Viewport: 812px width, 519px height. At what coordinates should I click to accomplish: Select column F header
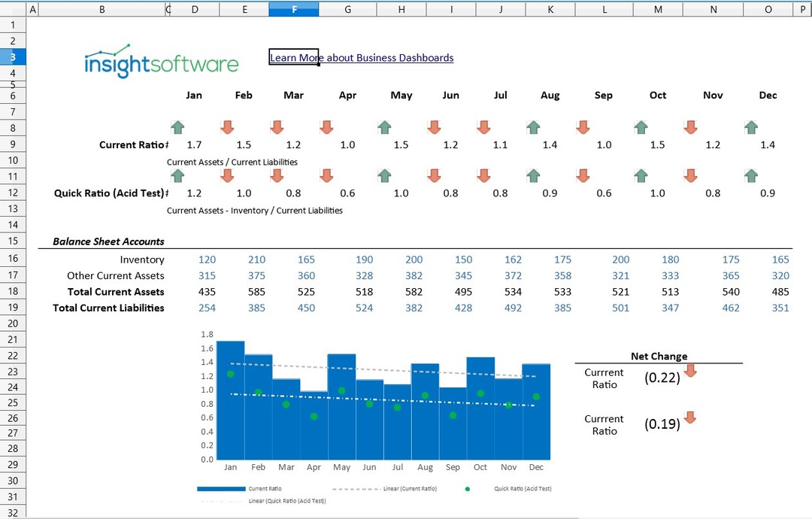click(x=293, y=9)
